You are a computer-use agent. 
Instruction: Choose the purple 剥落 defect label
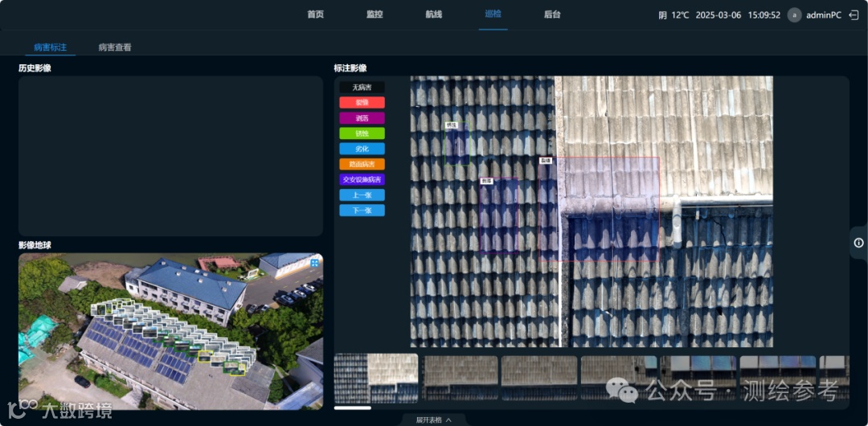(362, 118)
